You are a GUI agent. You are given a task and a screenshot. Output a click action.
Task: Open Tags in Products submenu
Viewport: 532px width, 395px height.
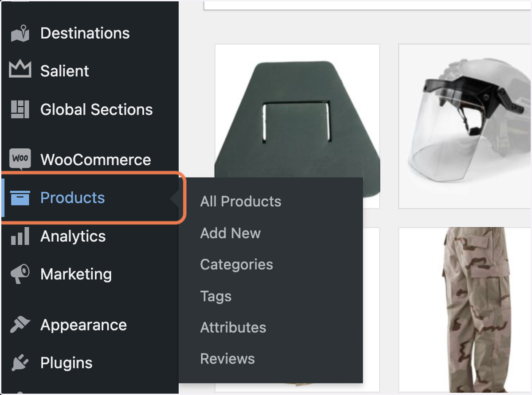216,296
